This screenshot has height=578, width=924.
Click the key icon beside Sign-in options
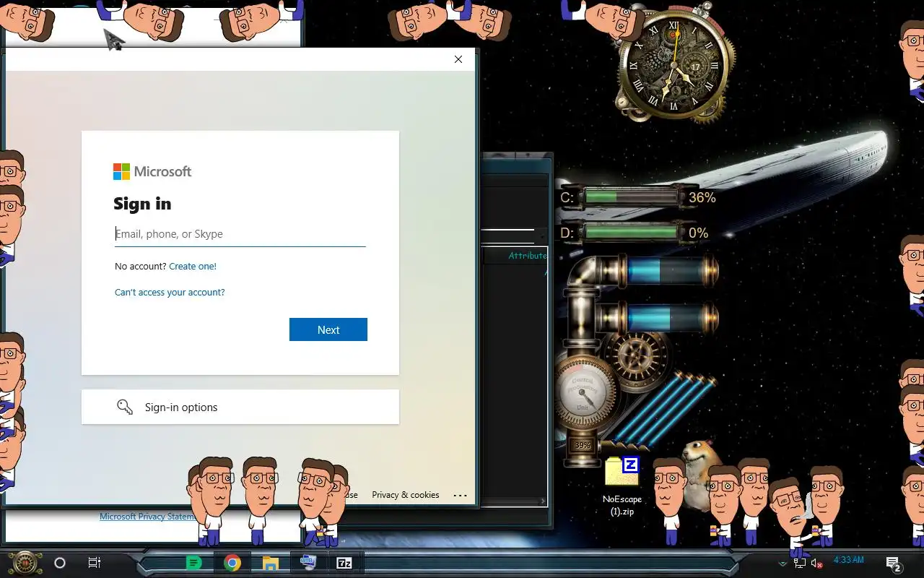(x=125, y=407)
